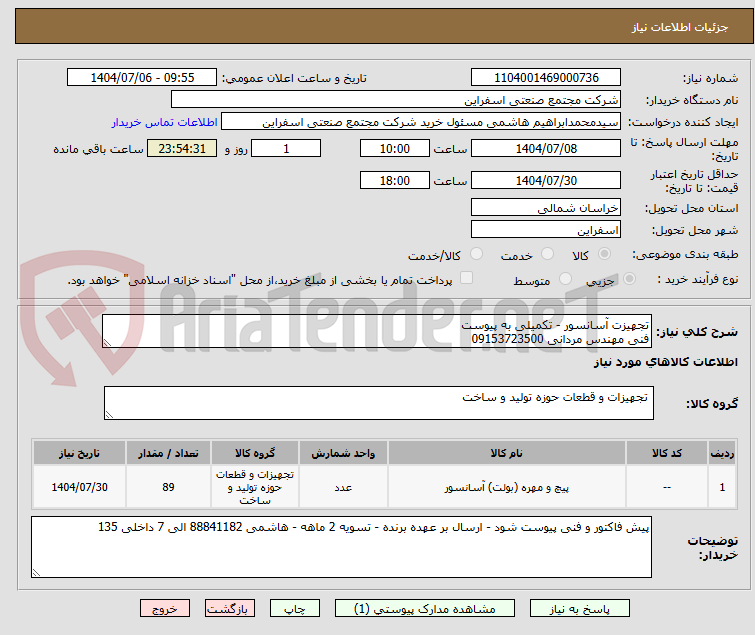The height and width of the screenshot is (635, 755).
Task: Open مشاهده مدارک پیوستی (1) button
Action: coord(425,609)
